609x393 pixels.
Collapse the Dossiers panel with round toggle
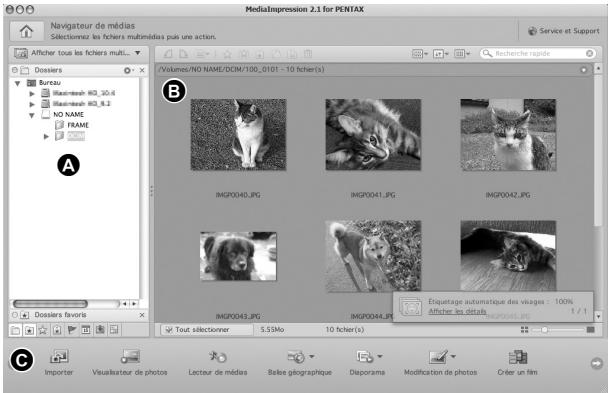(x=15, y=70)
